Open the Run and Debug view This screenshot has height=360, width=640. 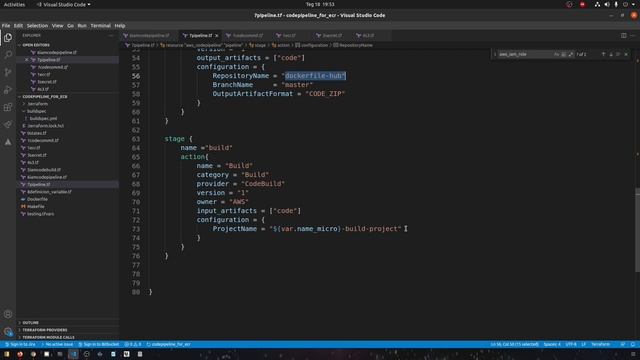coord(8,90)
